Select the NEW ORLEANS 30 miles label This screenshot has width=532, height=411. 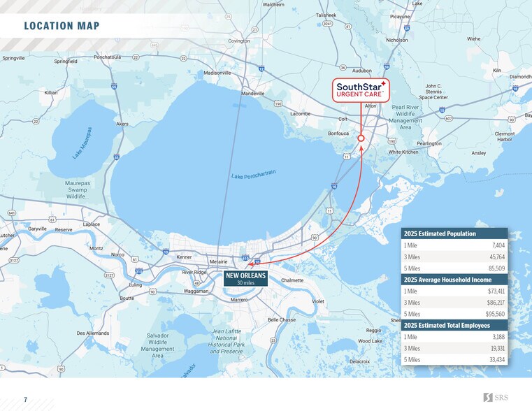coord(245,278)
